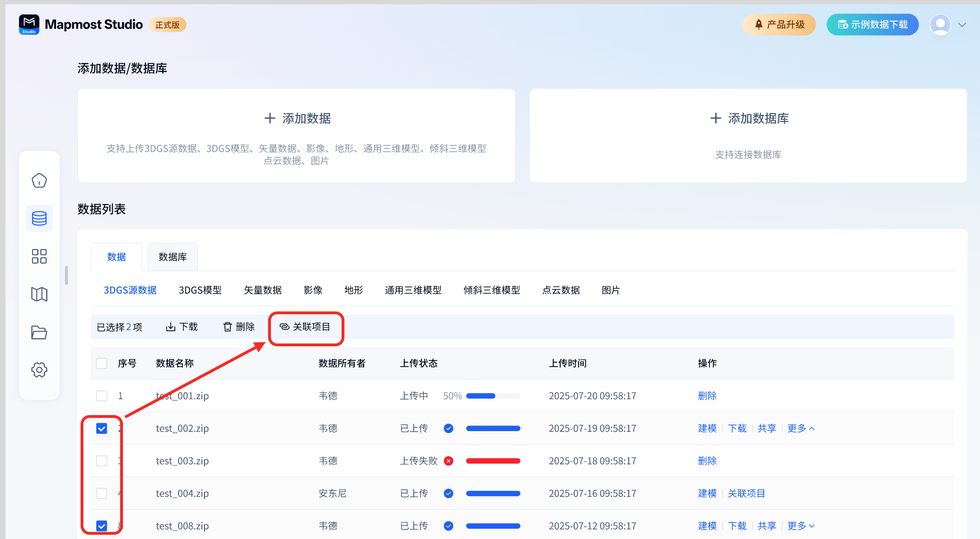Open settings gear in sidebar
The width and height of the screenshot is (980, 539).
(39, 370)
